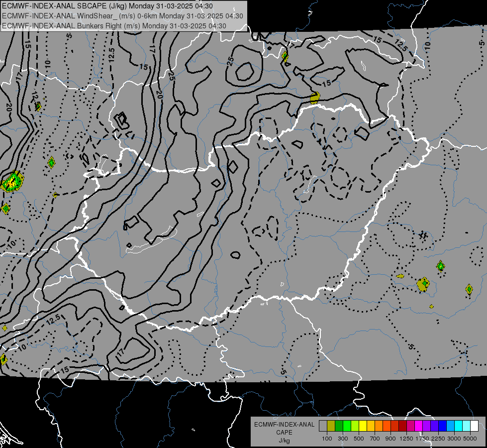Select the WindShear 0-6km title line
This screenshot has width=487, height=448.
pyautogui.click(x=122, y=16)
